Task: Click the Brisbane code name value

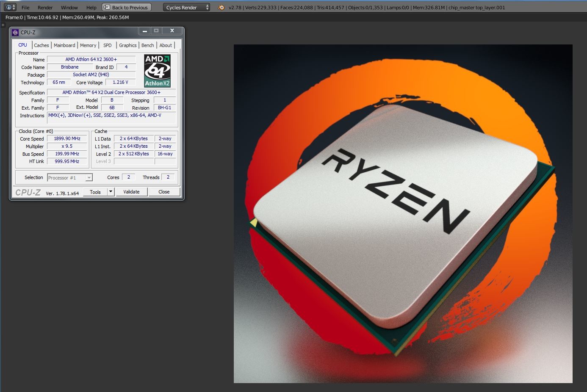Action: pyautogui.click(x=70, y=67)
